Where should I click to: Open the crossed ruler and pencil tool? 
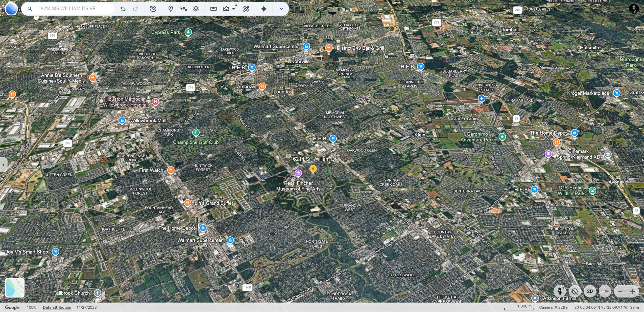(x=246, y=9)
